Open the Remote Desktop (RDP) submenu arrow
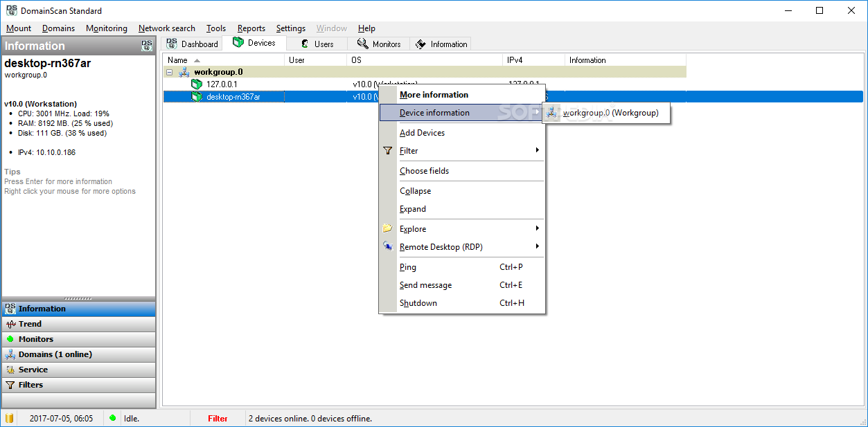Screen dimensions: 868x427 tap(537, 246)
